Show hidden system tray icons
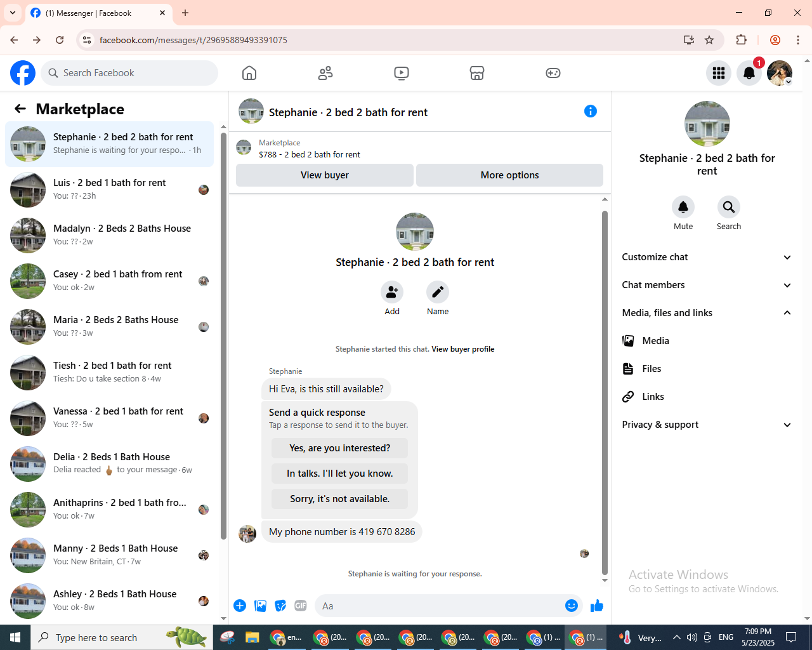 coord(676,637)
